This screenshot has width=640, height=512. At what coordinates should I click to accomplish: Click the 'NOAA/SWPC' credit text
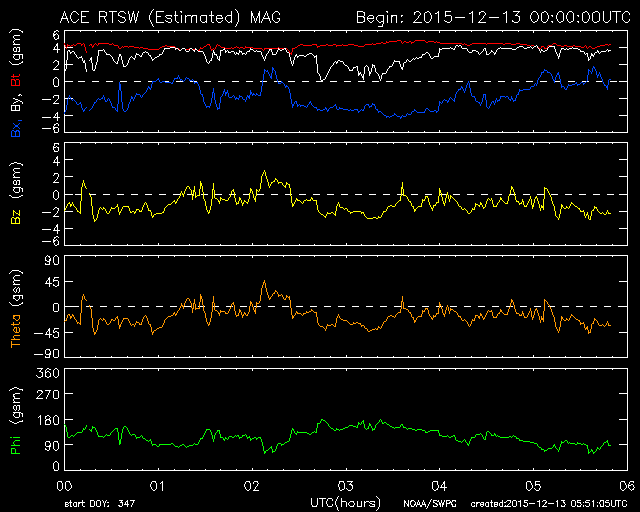429,504
